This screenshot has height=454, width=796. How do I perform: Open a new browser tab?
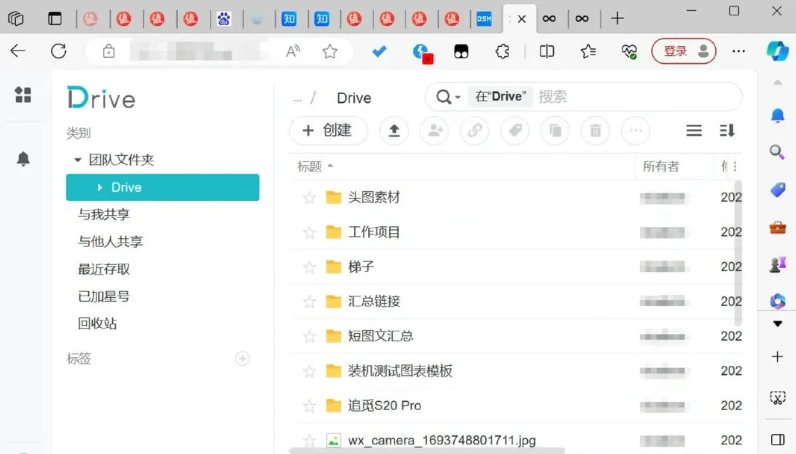click(617, 19)
